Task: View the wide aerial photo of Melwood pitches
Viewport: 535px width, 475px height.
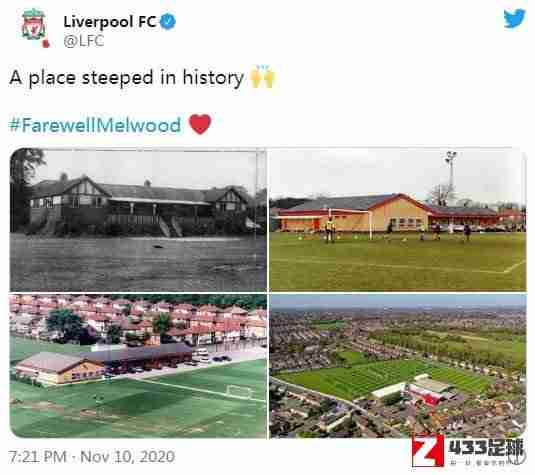Action: click(398, 366)
